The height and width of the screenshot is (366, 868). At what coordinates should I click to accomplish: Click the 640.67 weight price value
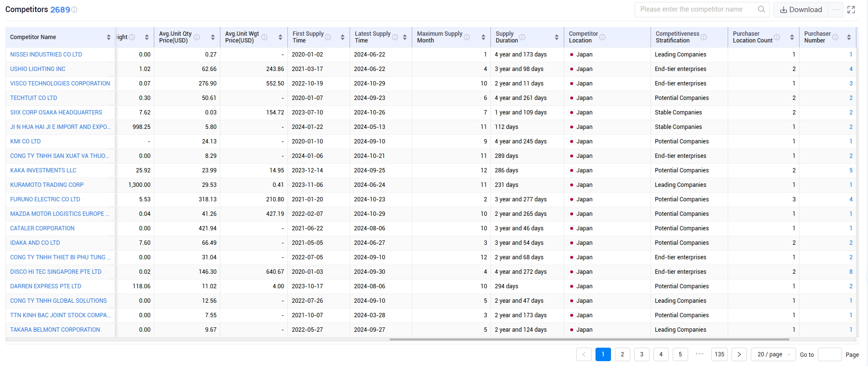pos(275,272)
